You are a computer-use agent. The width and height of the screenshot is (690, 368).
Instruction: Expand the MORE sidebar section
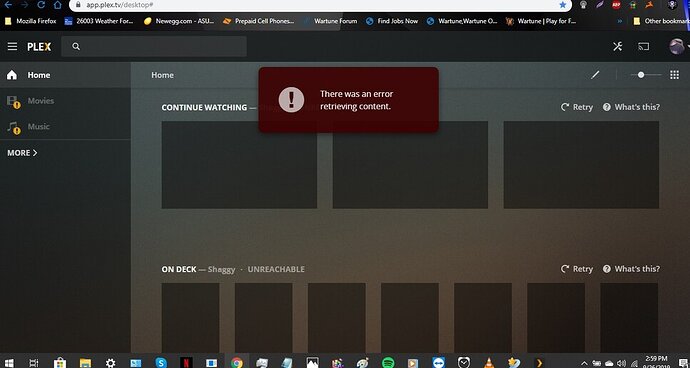(x=22, y=153)
